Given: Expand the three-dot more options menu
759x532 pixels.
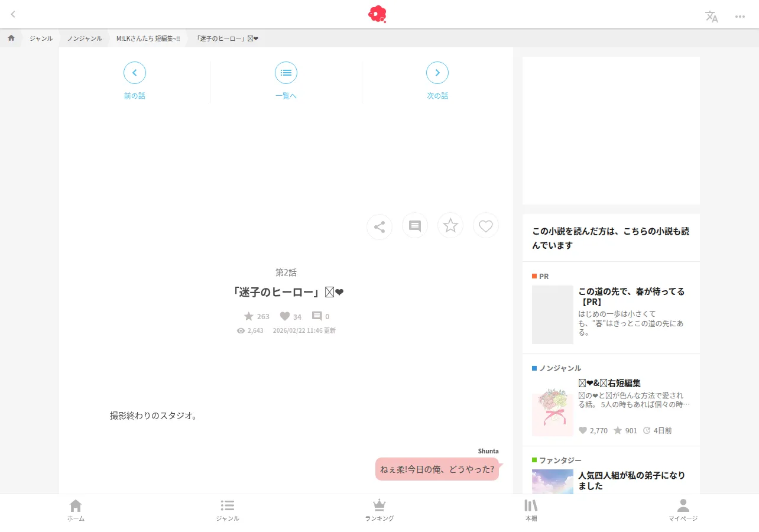Looking at the screenshot, I should 740,17.
